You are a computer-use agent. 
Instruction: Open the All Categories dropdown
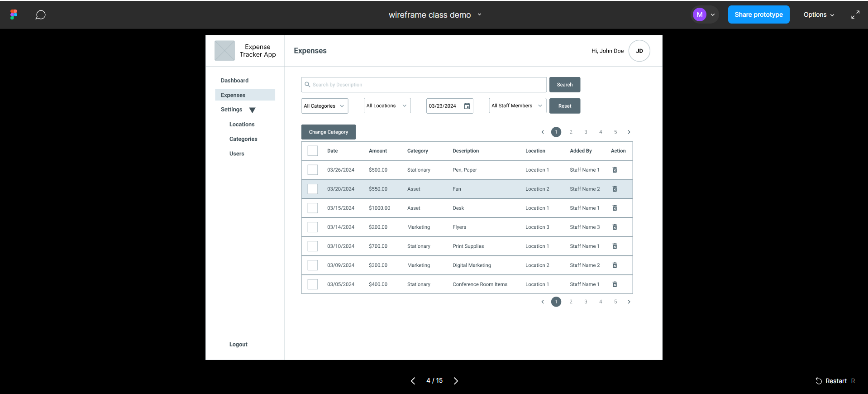pos(324,106)
